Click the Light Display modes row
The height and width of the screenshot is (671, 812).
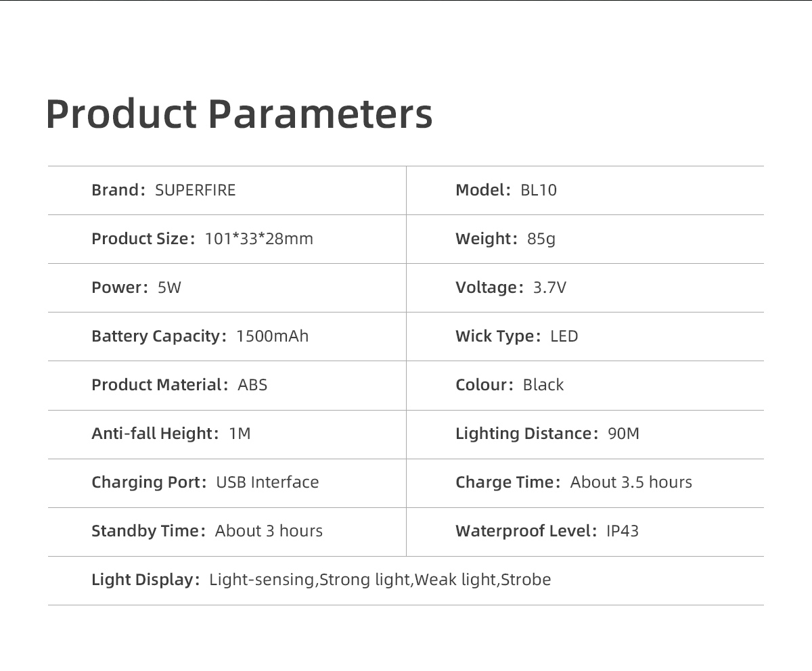click(x=321, y=580)
